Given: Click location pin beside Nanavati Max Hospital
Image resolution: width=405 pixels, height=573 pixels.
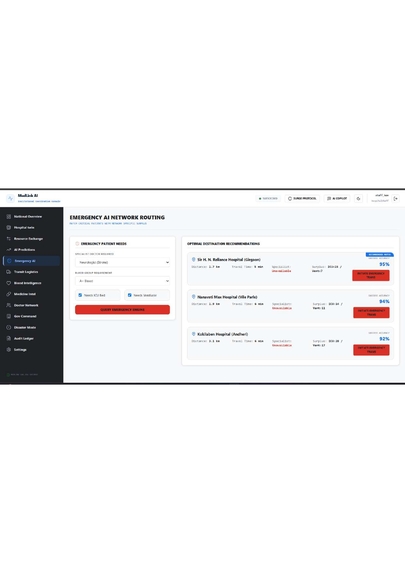Looking at the screenshot, I should 194,297.
